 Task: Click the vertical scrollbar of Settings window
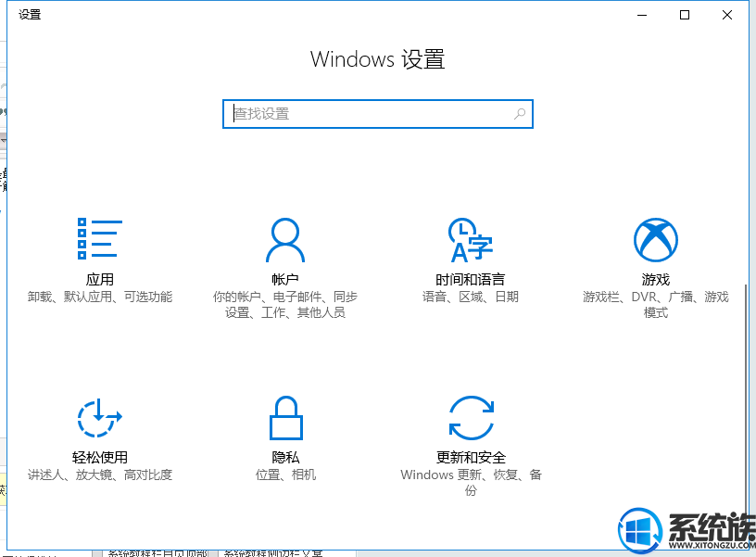click(747, 400)
